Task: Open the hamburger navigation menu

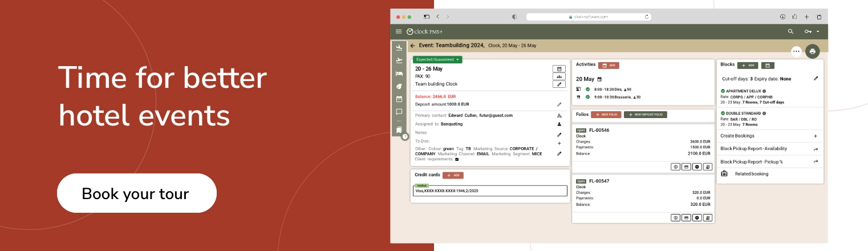Action: [x=399, y=31]
